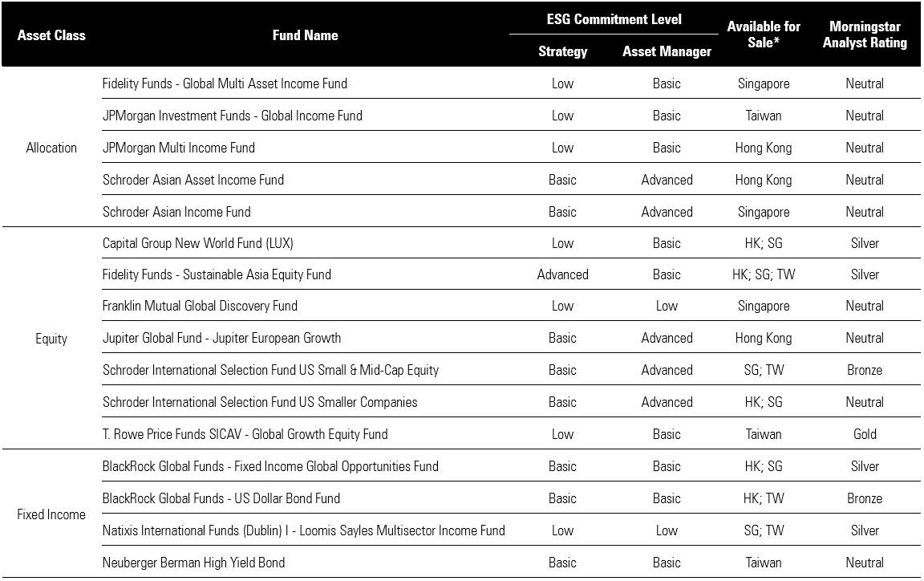Open Schroder Asian Income Fund
This screenshot has width=924, height=581.
pyautogui.click(x=176, y=212)
